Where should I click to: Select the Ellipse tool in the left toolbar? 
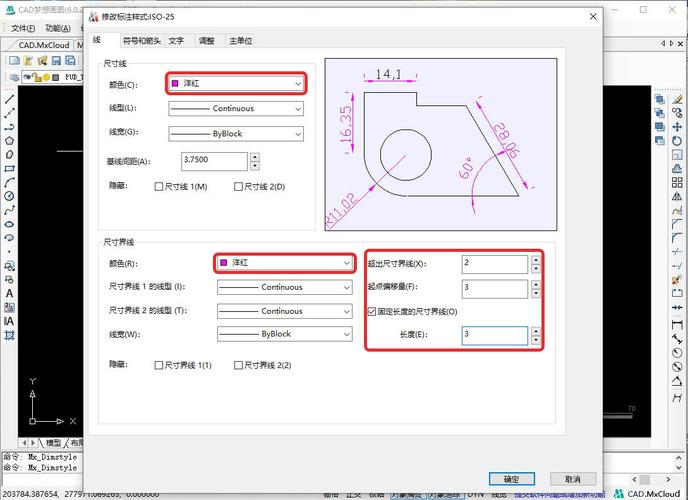point(9,224)
